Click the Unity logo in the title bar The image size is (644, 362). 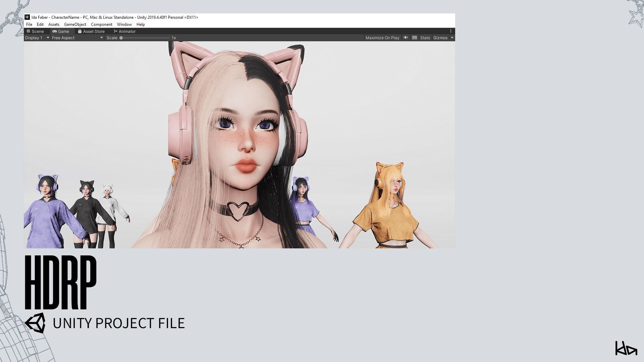click(27, 17)
